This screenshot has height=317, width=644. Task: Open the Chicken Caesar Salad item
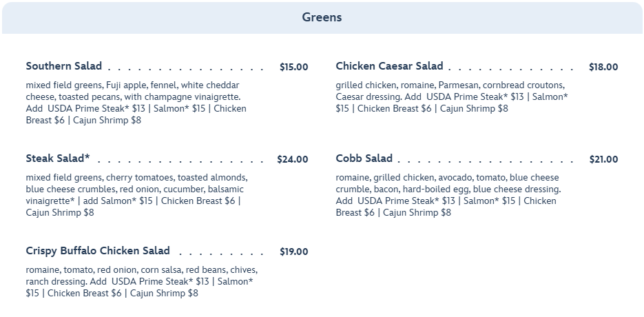[389, 66]
